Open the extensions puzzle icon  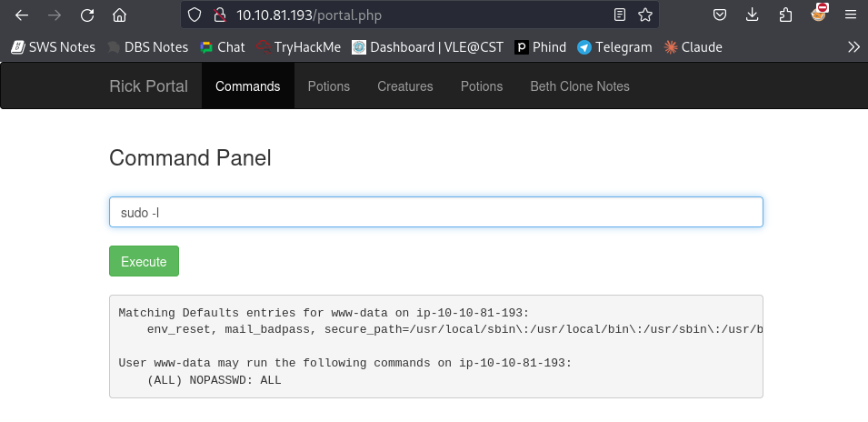pos(785,15)
